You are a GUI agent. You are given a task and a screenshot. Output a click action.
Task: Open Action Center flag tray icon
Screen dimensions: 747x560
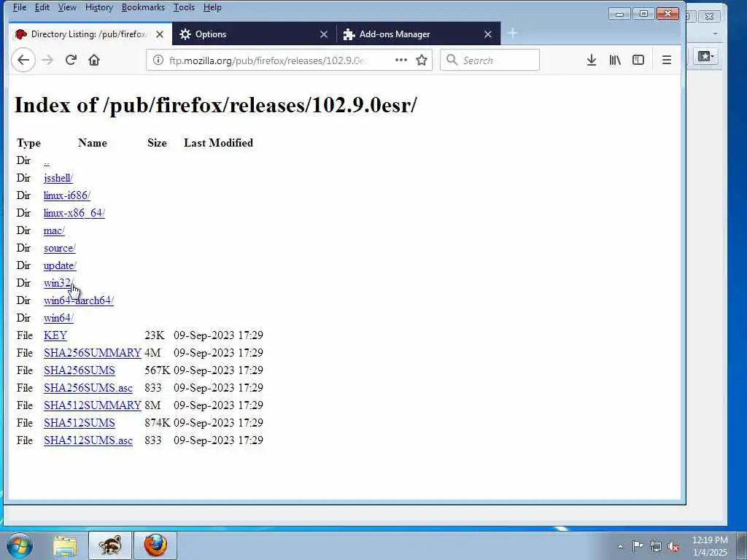[638, 546]
